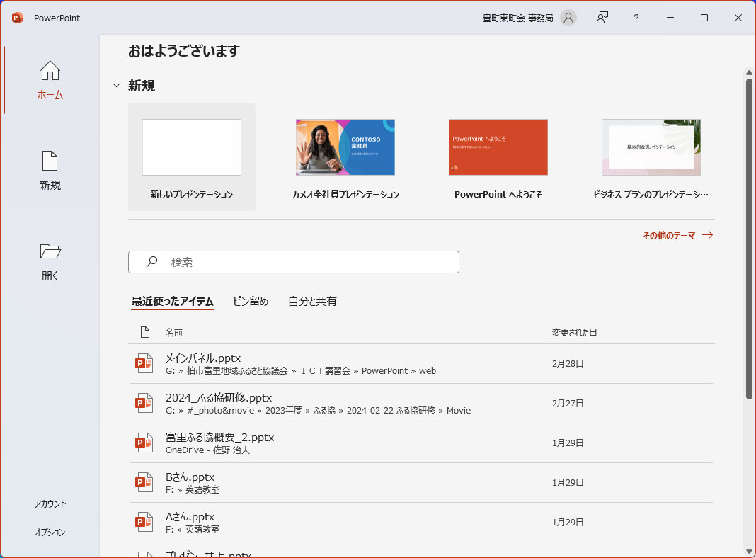This screenshot has width=756, height=558.
Task: Click the おはようございます greeting heading
Action: pyautogui.click(x=184, y=51)
